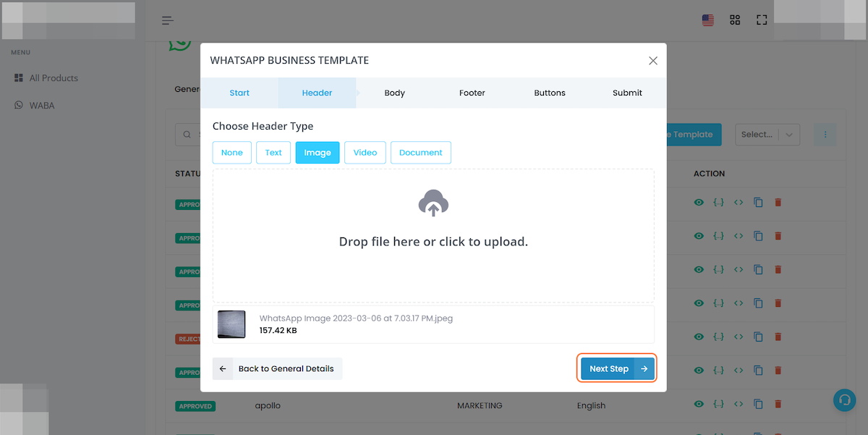Open the apps grid icon in top bar

click(735, 20)
